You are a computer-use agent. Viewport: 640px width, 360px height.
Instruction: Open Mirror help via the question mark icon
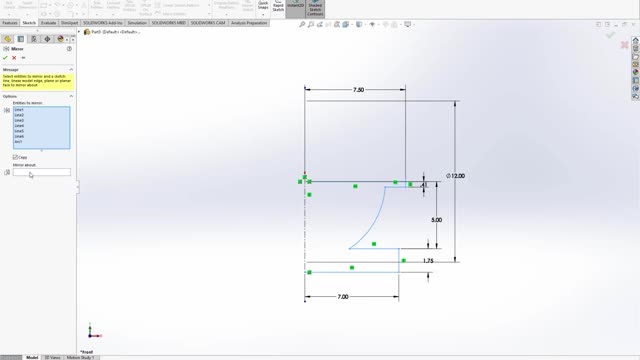(x=69, y=49)
